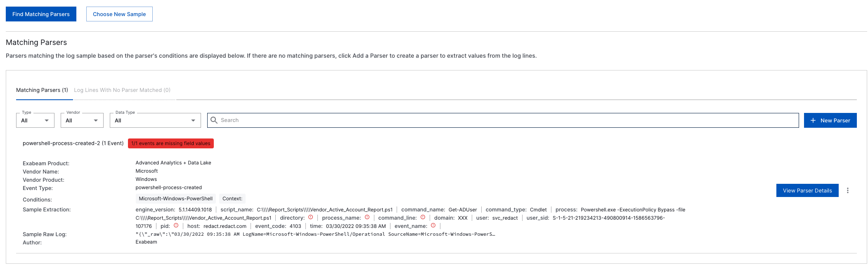This screenshot has width=868, height=265.
Task: Click the warning icon beside process_name
Action: pyautogui.click(x=367, y=218)
